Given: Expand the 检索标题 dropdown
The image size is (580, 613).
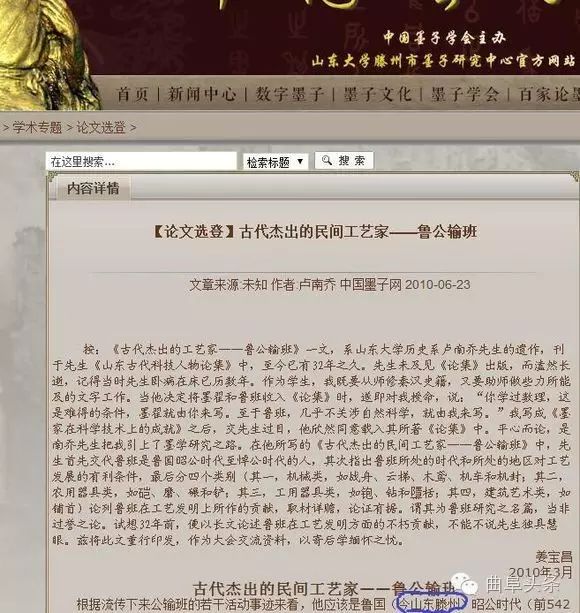Looking at the screenshot, I should pos(275,161).
